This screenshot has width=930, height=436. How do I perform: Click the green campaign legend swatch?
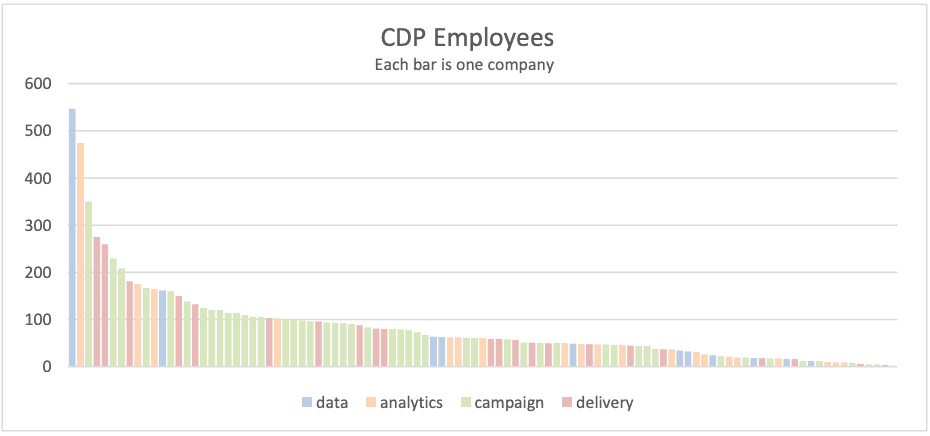(465, 403)
